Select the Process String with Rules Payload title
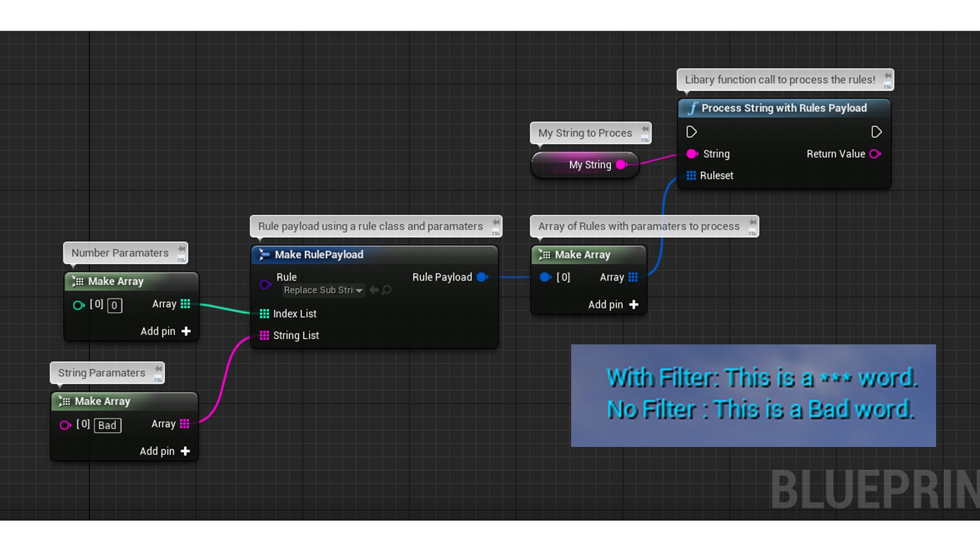980x551 pixels. (784, 108)
